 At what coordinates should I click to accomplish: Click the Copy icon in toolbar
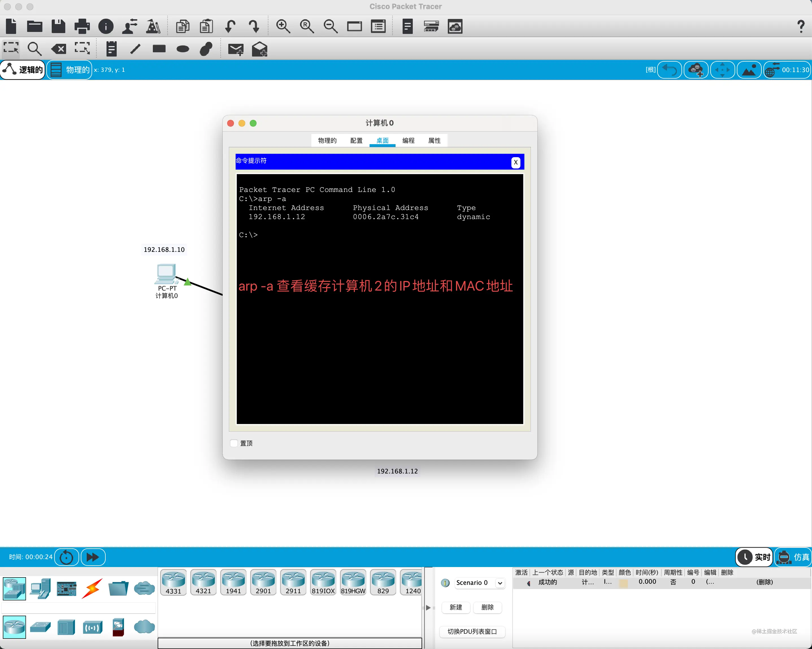[x=183, y=26]
